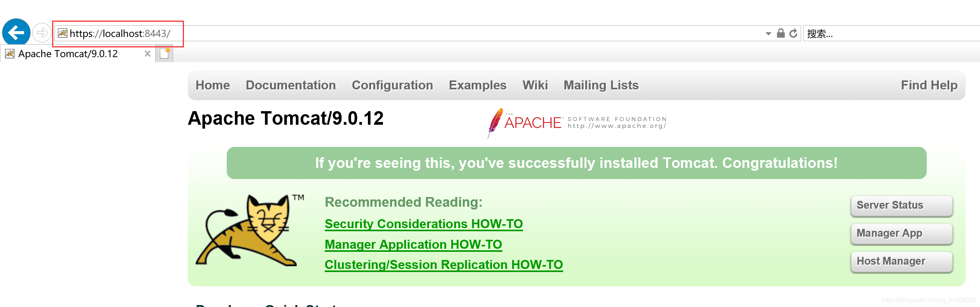Click the browser Back arrow button
Image resolution: width=980 pixels, height=307 pixels.
(16, 32)
